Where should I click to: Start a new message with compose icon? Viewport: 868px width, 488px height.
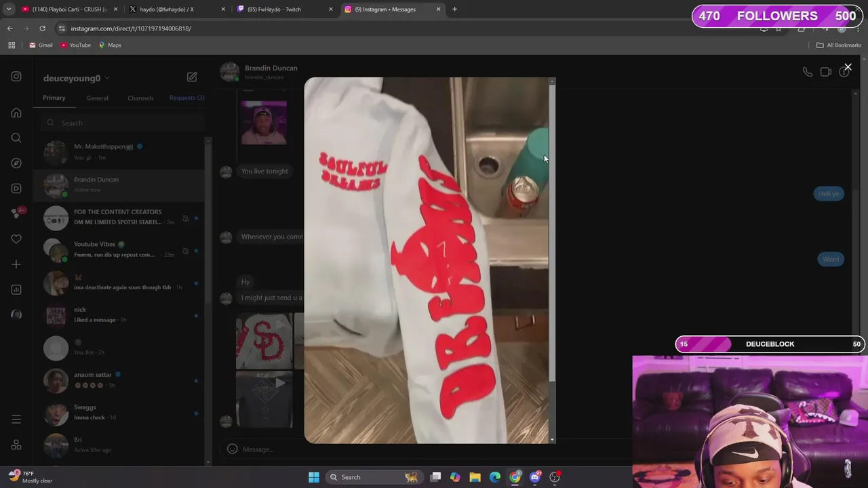click(x=192, y=77)
